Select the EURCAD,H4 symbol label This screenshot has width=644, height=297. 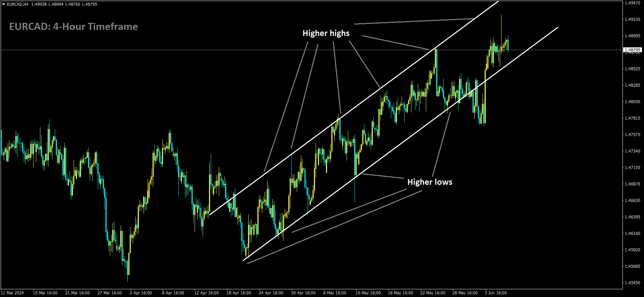[18, 4]
